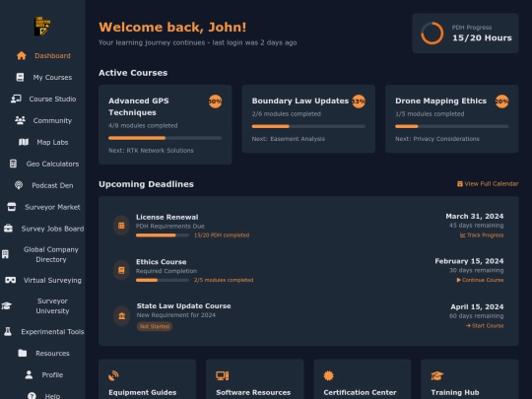Click the Ethics Course book icon

click(121, 270)
